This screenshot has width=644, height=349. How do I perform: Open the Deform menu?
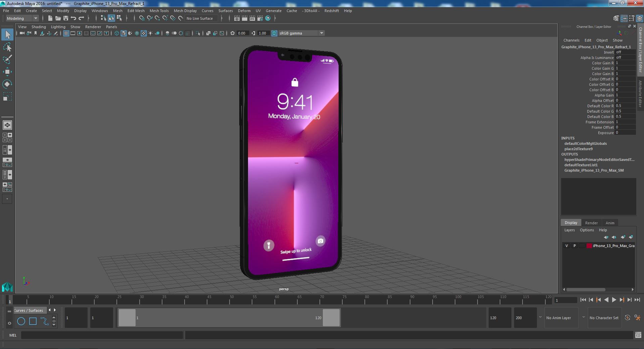coord(244,11)
